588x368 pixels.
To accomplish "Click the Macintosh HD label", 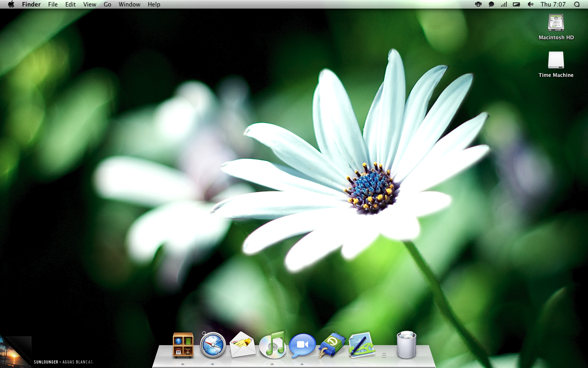I will (x=556, y=38).
